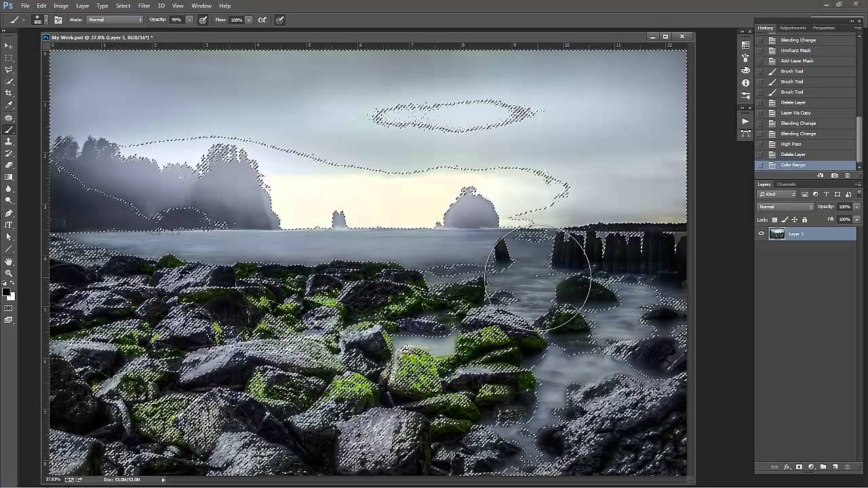This screenshot has width=868, height=488.
Task: Select the History Brush tool
Action: coord(9,153)
